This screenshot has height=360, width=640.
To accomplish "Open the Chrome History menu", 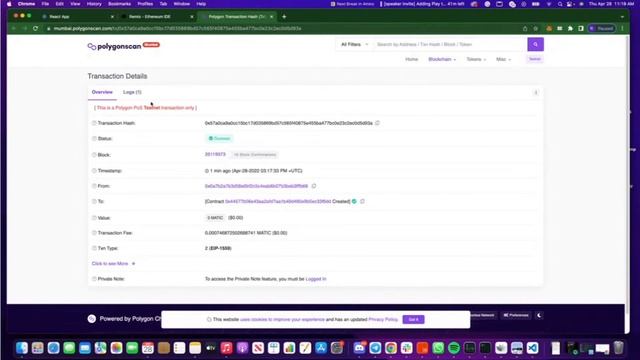I will [94, 4].
